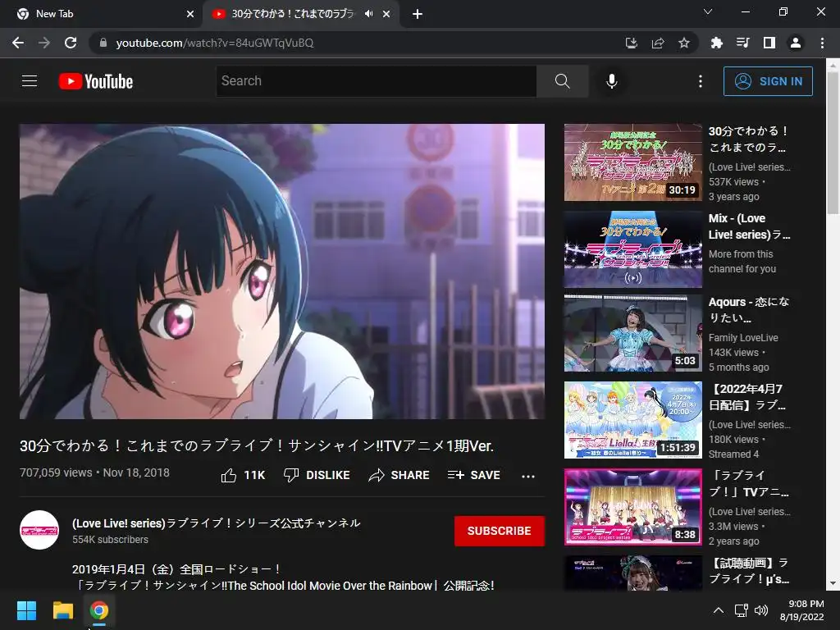Click the scrollbar down arrow

point(833,584)
